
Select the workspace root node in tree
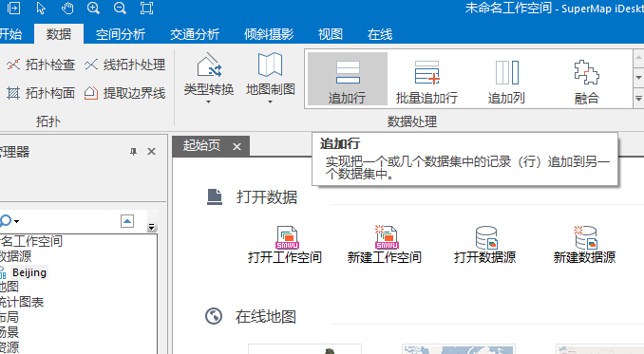coord(31,241)
